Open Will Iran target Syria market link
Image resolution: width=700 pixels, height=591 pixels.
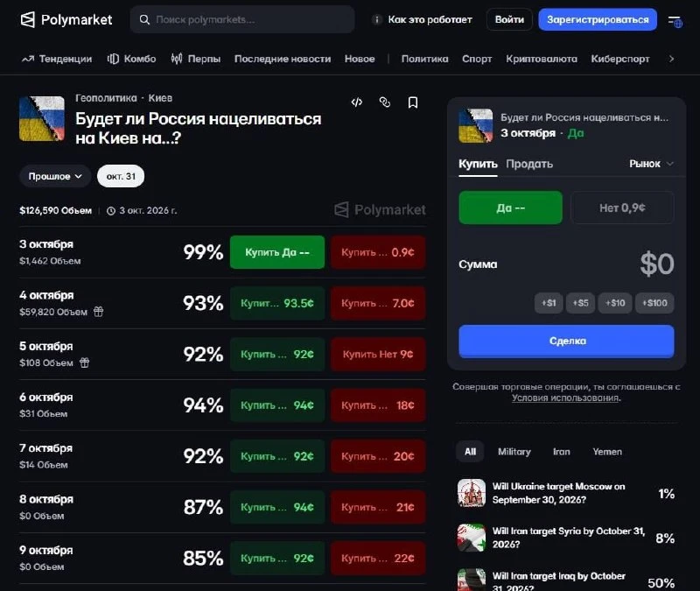point(568,538)
